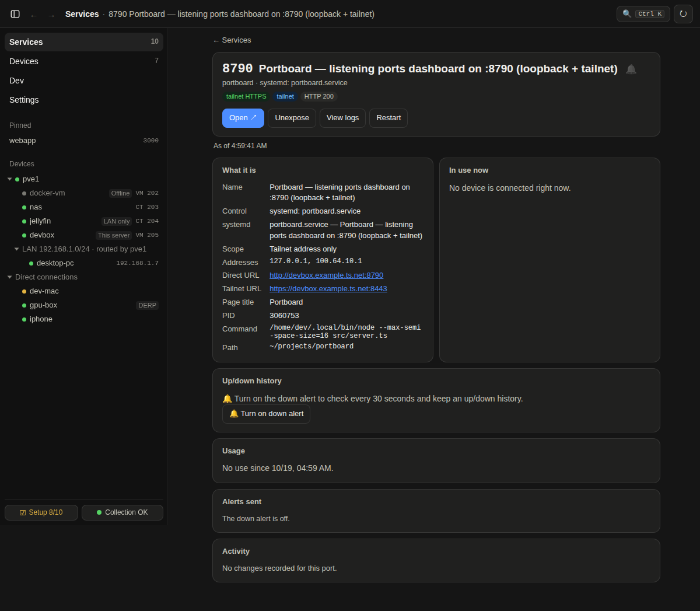The width and height of the screenshot is (700, 611).
Task: Click the bell icon beside Portboard title
Action: (x=631, y=69)
